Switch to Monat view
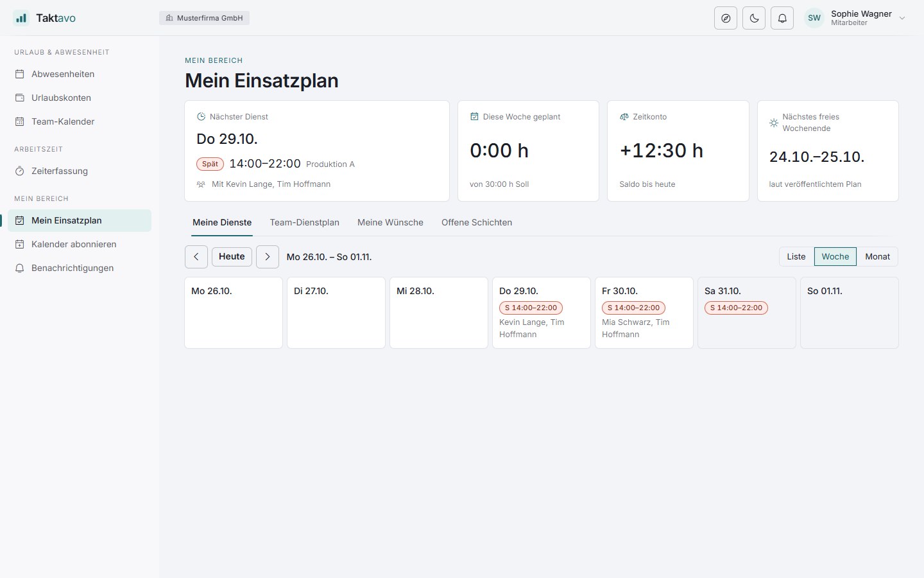Screen dimensions: 924x578 (x=877, y=257)
